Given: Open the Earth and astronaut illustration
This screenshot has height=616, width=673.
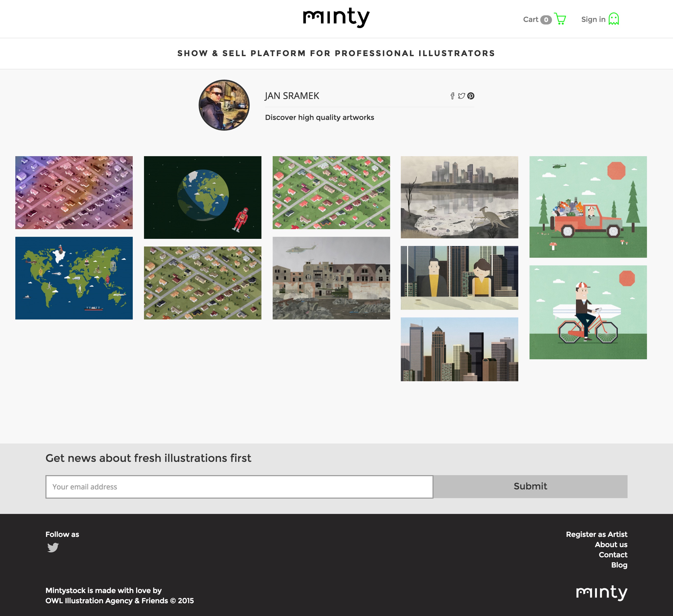Looking at the screenshot, I should click(x=203, y=198).
